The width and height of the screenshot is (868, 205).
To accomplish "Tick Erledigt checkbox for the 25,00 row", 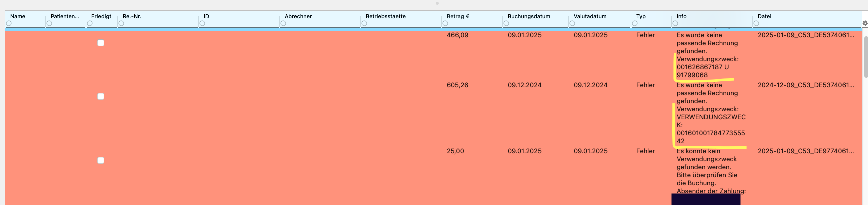I will (x=101, y=160).
